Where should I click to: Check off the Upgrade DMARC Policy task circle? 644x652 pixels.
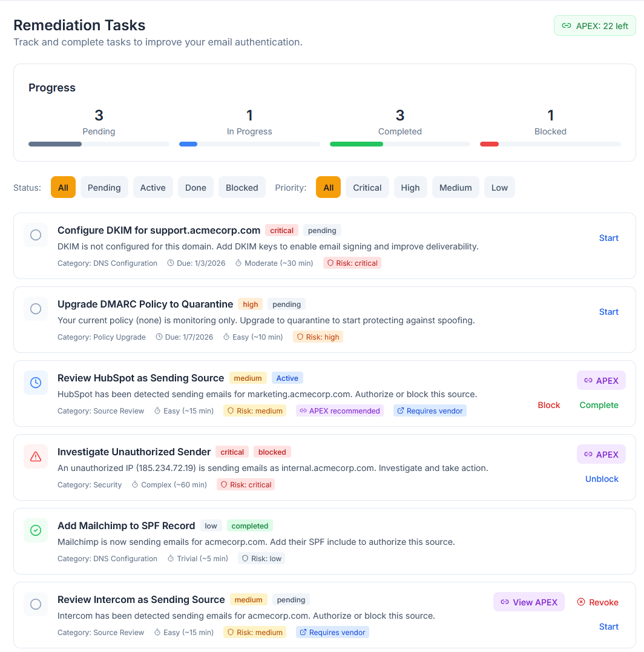pos(36,309)
